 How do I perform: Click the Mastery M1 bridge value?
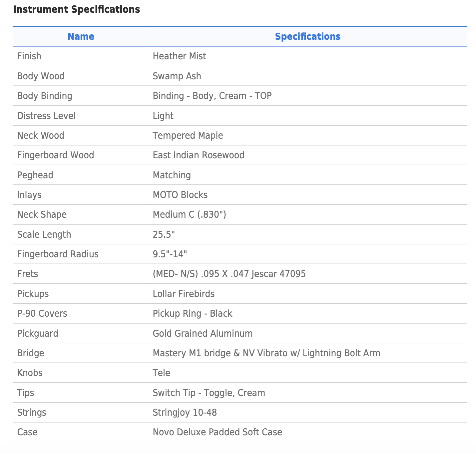[266, 353]
